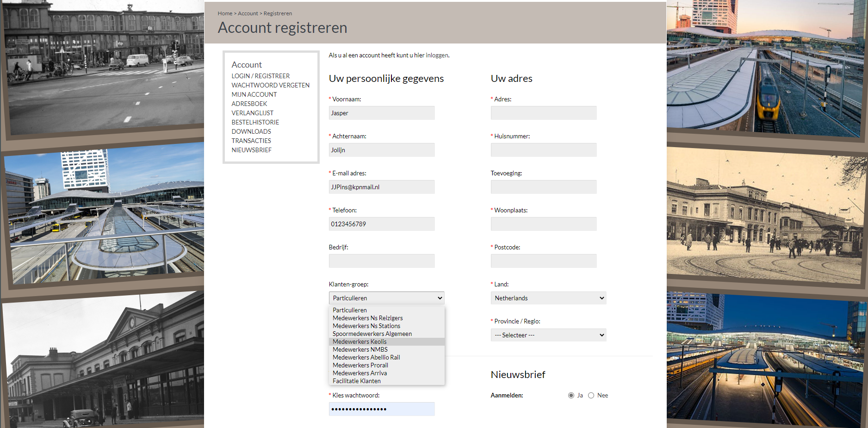The width and height of the screenshot is (868, 428).
Task: Select Ja radio for newsletter
Action: pos(571,395)
